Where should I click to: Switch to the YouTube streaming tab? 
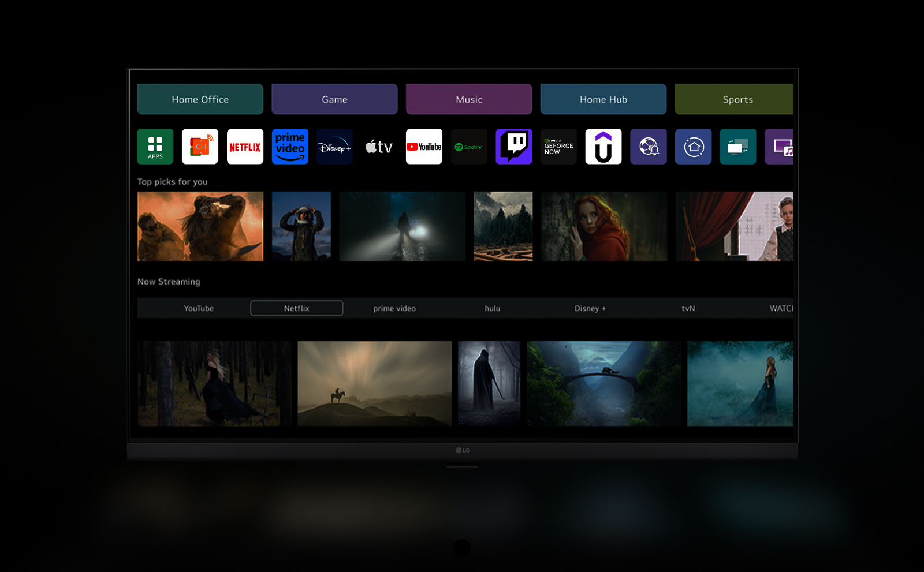click(x=199, y=308)
